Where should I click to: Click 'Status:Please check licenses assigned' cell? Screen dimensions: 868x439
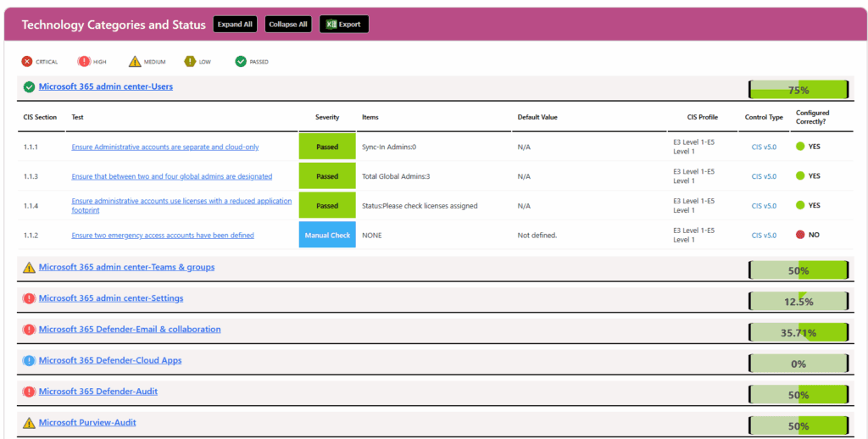pos(420,206)
